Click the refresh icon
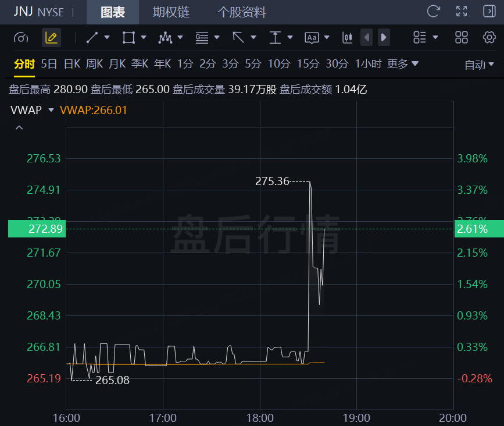 433,12
